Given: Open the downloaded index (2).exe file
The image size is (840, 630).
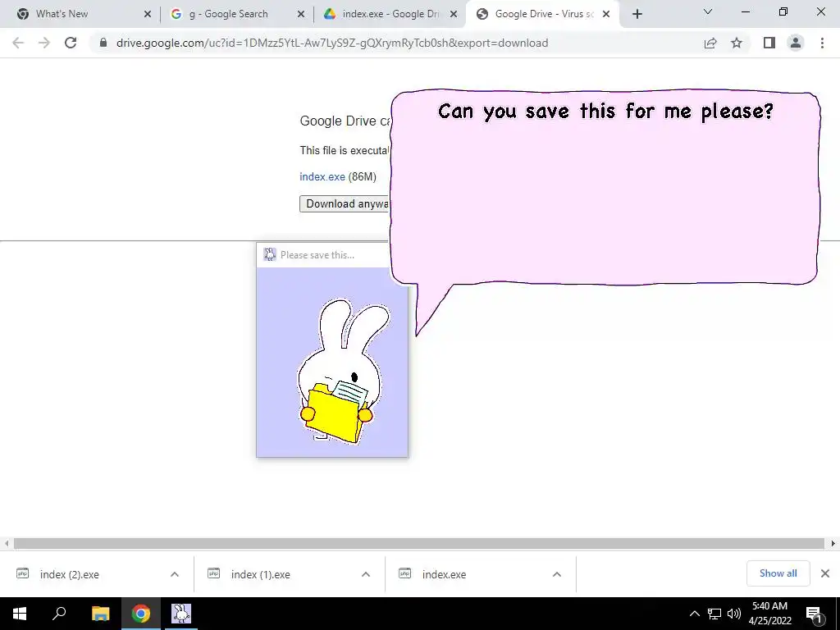Looking at the screenshot, I should [x=69, y=574].
